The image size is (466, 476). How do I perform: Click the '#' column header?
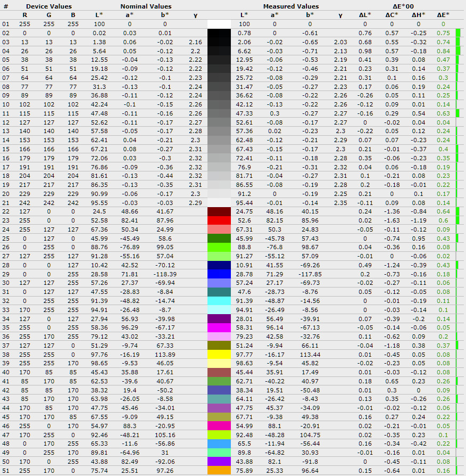point(6,6)
